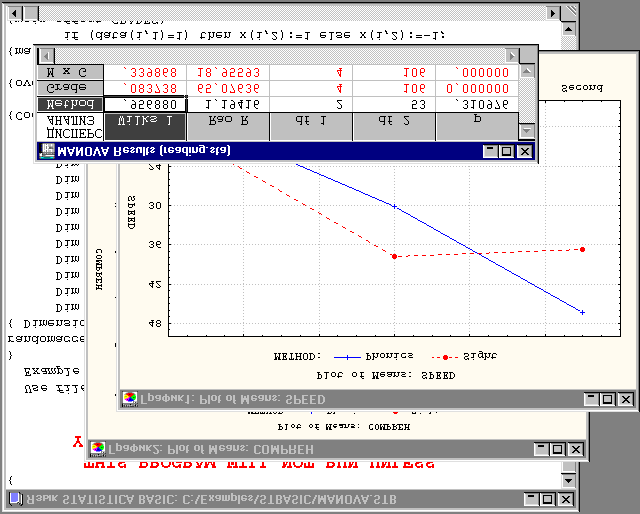The image size is (640, 514).
Task: Click left arrow of STATISTICA BASIC horizontal scrollbar
Action: (15, 13)
